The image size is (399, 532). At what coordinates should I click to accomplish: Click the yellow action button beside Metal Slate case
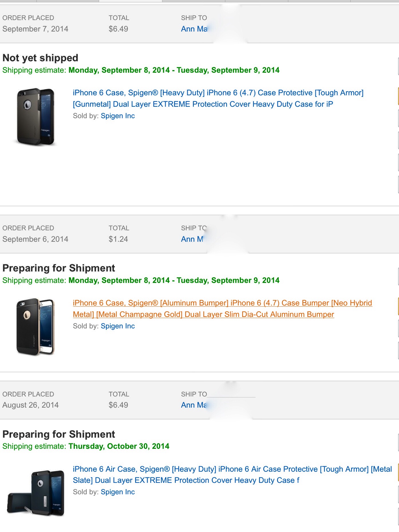[x=398, y=472]
